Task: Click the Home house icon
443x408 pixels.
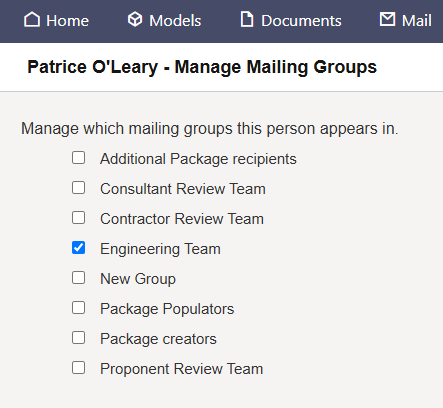Action: click(32, 19)
